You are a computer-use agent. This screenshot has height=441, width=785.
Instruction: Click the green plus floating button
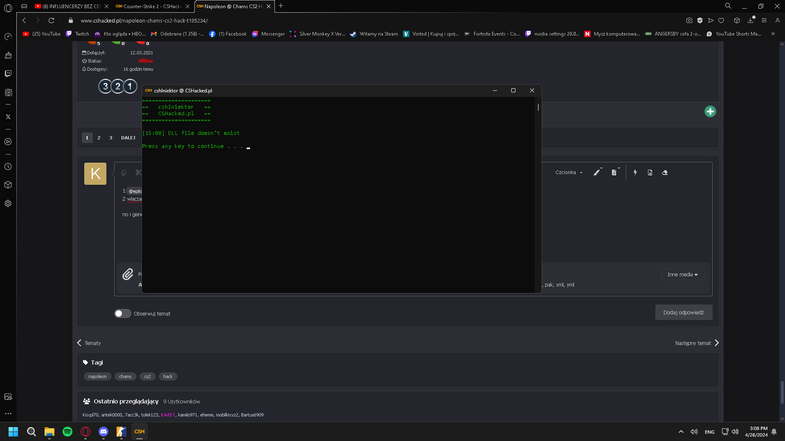point(710,111)
